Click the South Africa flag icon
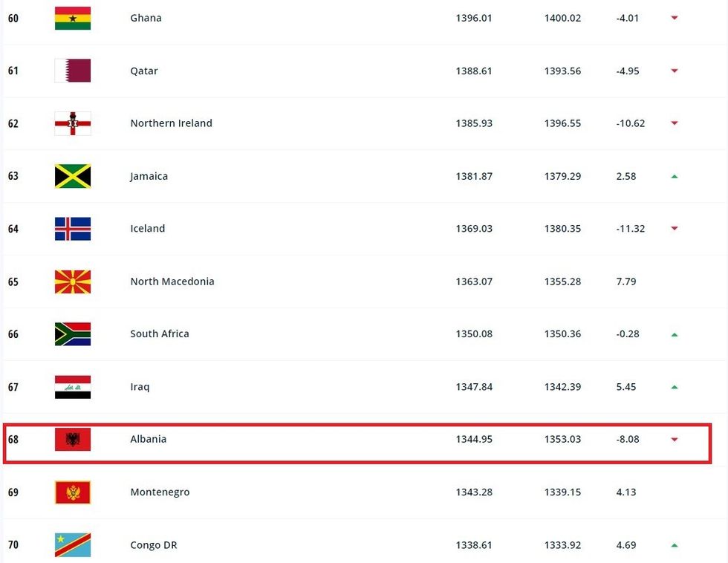The width and height of the screenshot is (728, 563). (73, 334)
